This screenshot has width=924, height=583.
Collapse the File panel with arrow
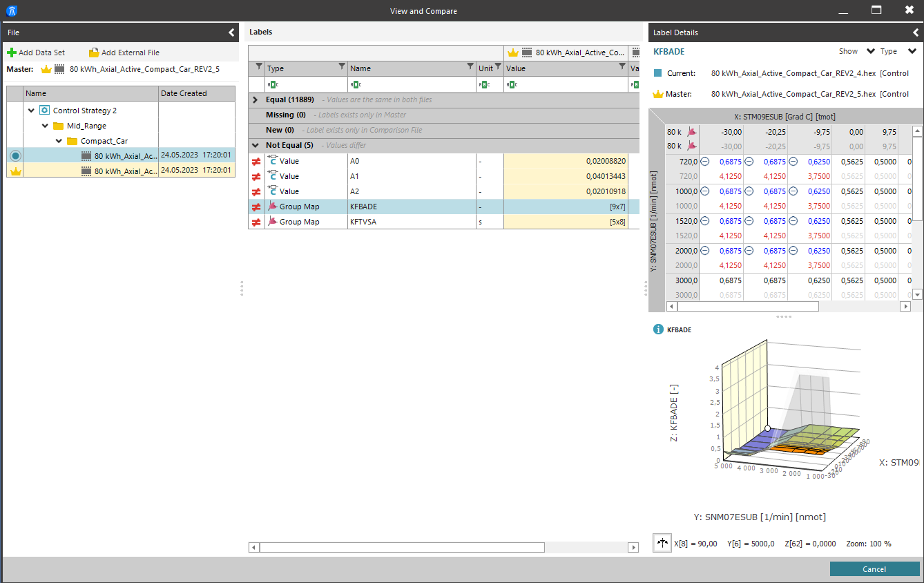[x=231, y=32]
